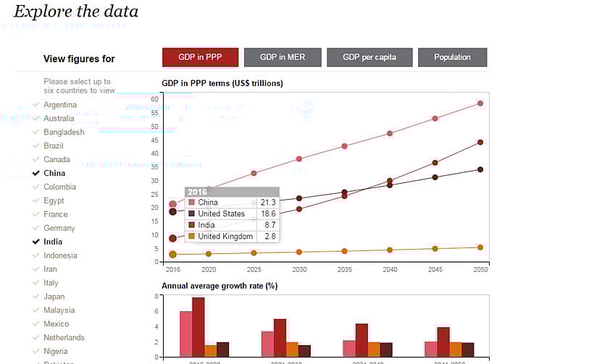Click United Kingdom 2050 data point
This screenshot has width=615, height=364.
coord(480,247)
